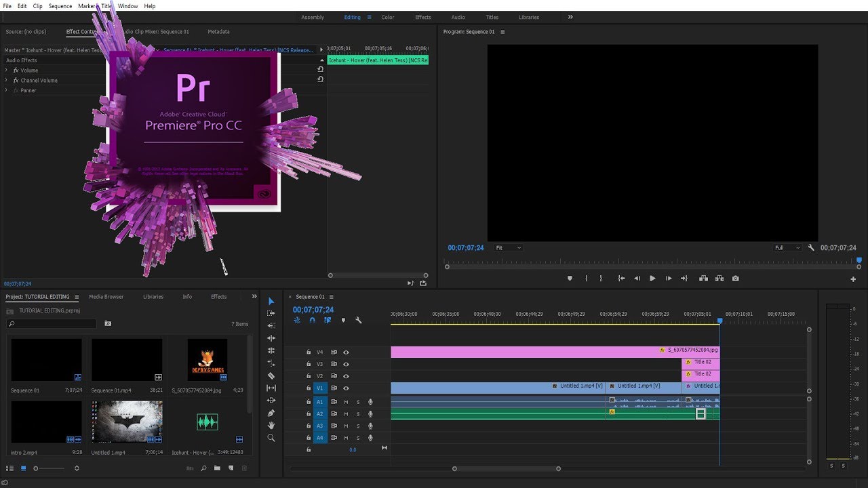Select the Track Select Forward tool
The image size is (868, 488).
tap(271, 313)
